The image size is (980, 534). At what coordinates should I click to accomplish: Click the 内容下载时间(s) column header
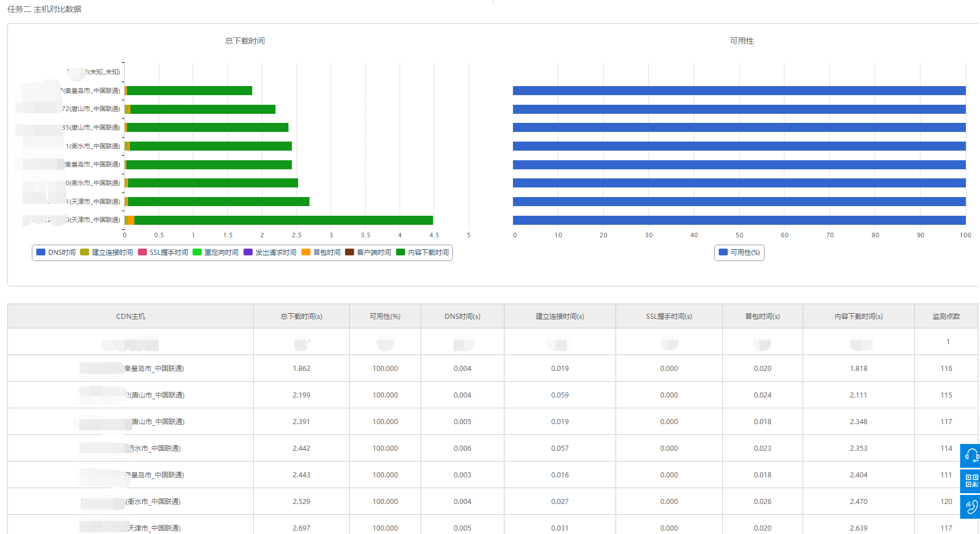[x=858, y=317]
